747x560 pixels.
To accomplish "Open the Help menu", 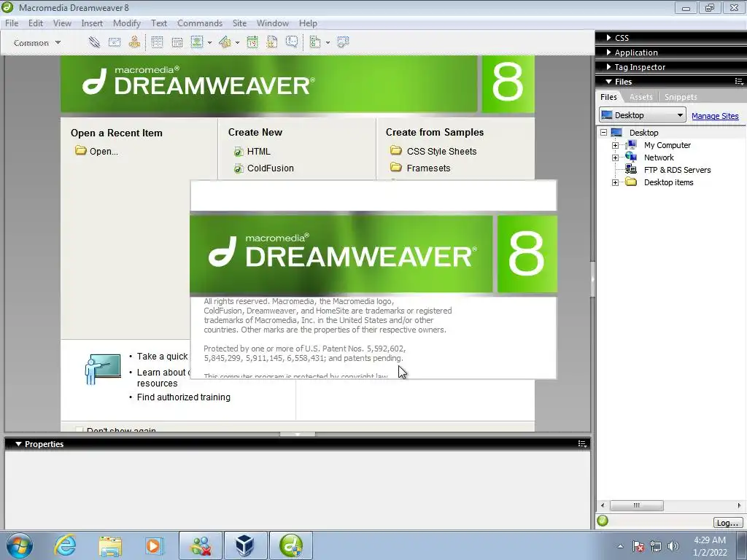I will [308, 23].
